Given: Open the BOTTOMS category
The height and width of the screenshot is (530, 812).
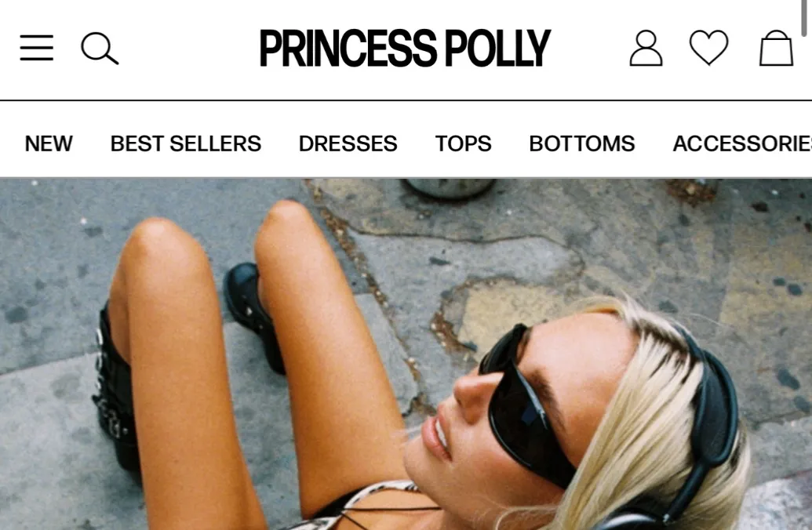Looking at the screenshot, I should pos(581,143).
